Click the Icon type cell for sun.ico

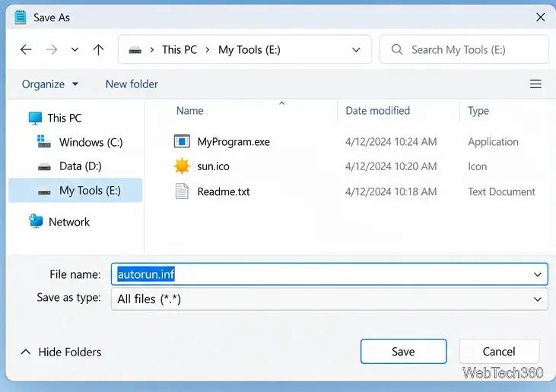pos(478,166)
